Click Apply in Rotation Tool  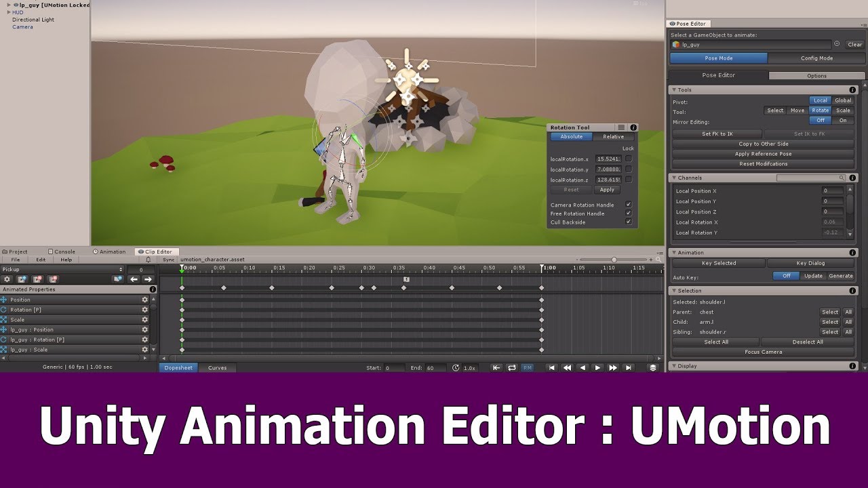(x=608, y=190)
